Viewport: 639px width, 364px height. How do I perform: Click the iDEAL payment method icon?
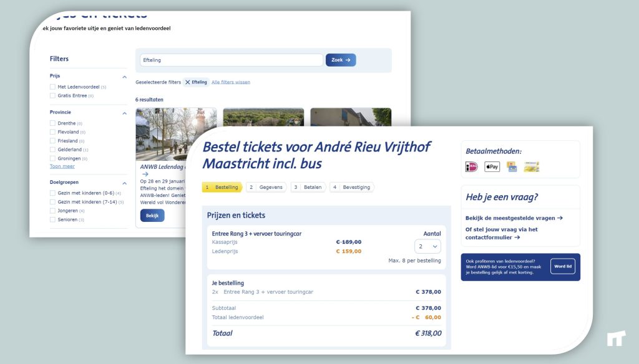[472, 167]
